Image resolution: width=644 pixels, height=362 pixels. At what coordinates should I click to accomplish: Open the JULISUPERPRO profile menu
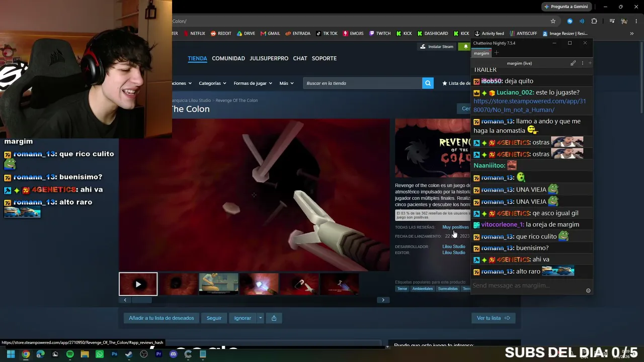[x=269, y=58]
